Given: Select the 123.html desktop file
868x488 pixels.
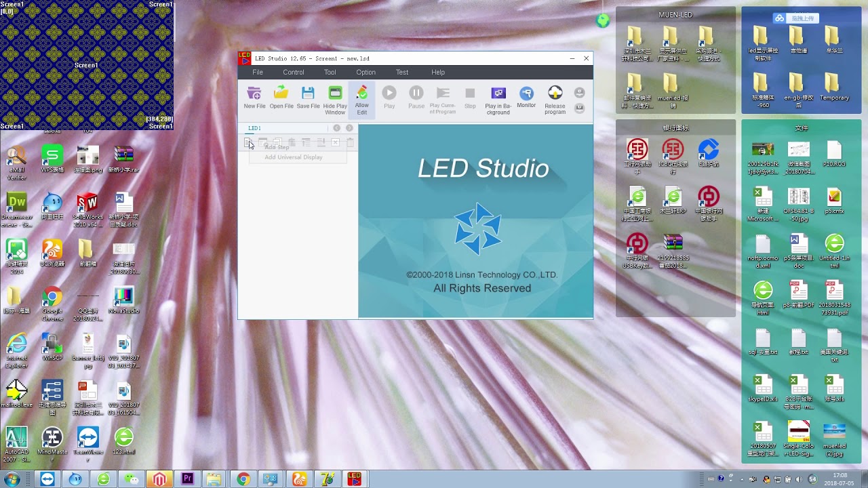Looking at the screenshot, I should coord(123,441).
